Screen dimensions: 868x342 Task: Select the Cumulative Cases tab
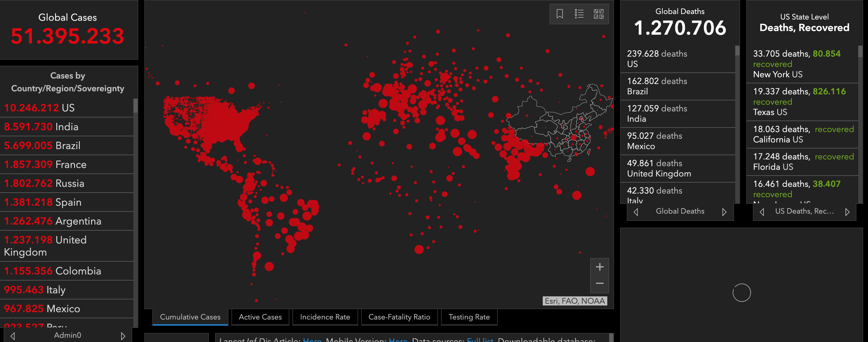tap(190, 317)
